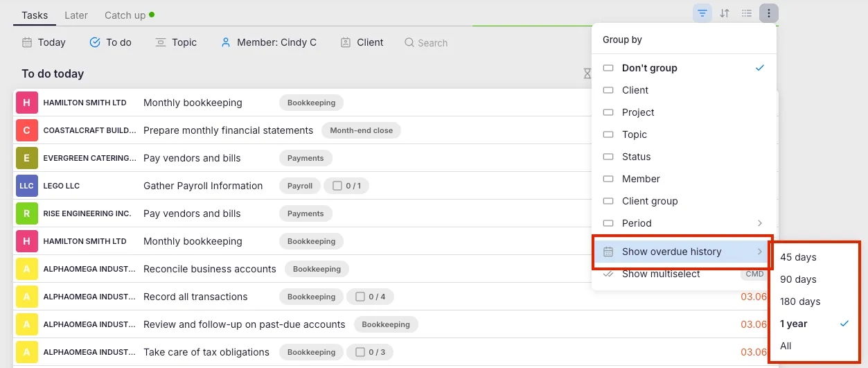Toggle the Show multiselect option

(x=660, y=274)
